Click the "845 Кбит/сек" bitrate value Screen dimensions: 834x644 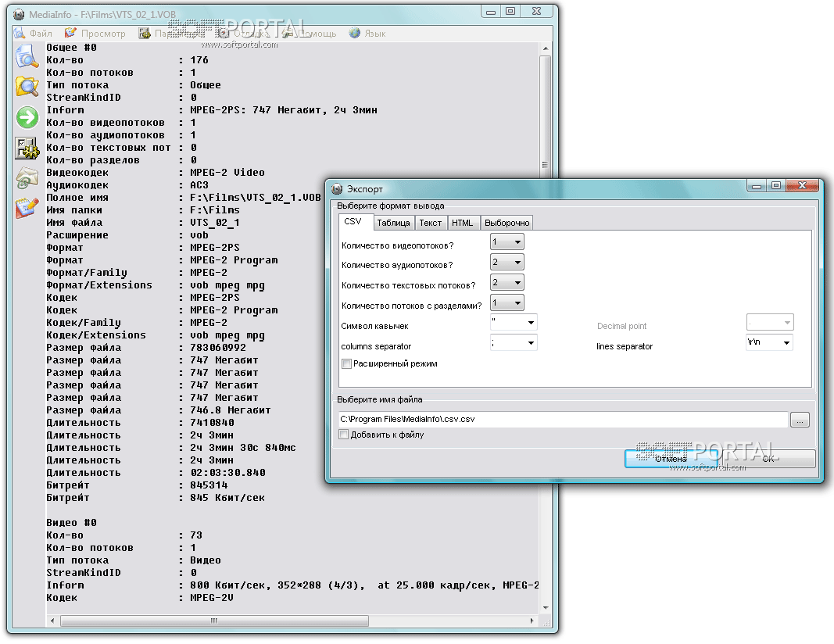(x=227, y=497)
